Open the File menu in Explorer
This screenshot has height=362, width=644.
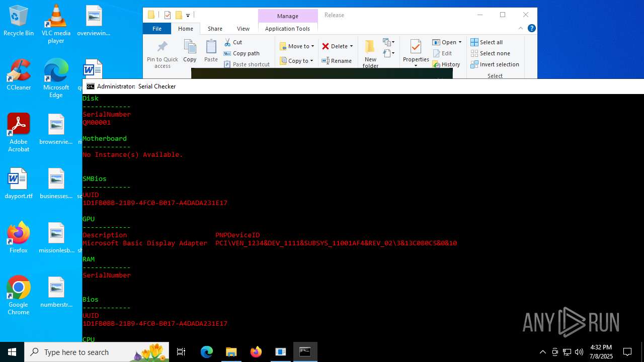tap(157, 29)
